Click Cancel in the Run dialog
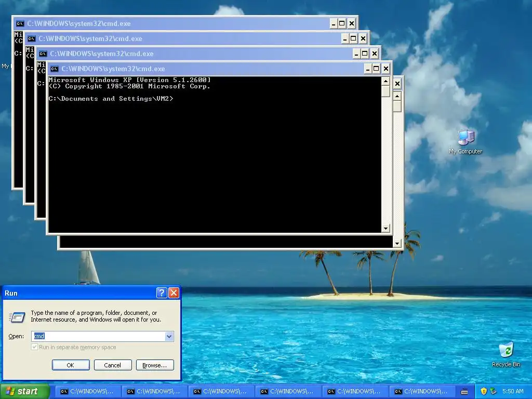532x399 pixels. (x=113, y=365)
